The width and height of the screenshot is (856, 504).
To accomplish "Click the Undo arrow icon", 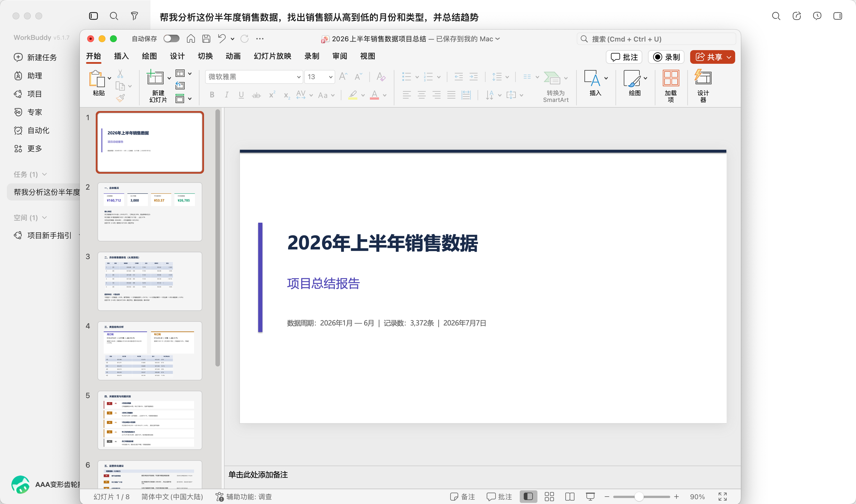I will pos(222,39).
